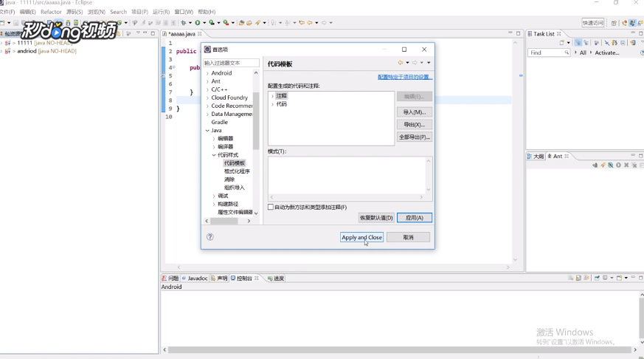Screen dimensions: 644x359
Task: Click the Hide Internal Targets icon in Ant
Action: [611, 165]
